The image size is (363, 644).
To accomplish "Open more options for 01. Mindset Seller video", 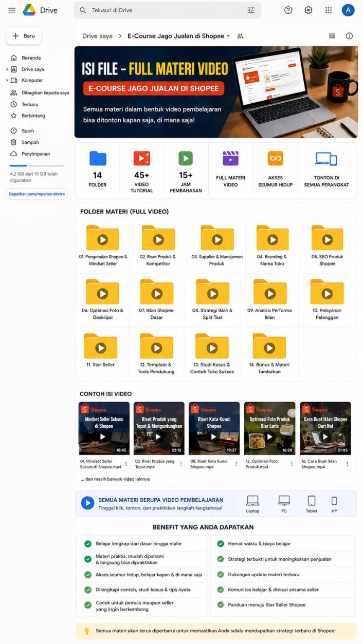I will [x=126, y=464].
